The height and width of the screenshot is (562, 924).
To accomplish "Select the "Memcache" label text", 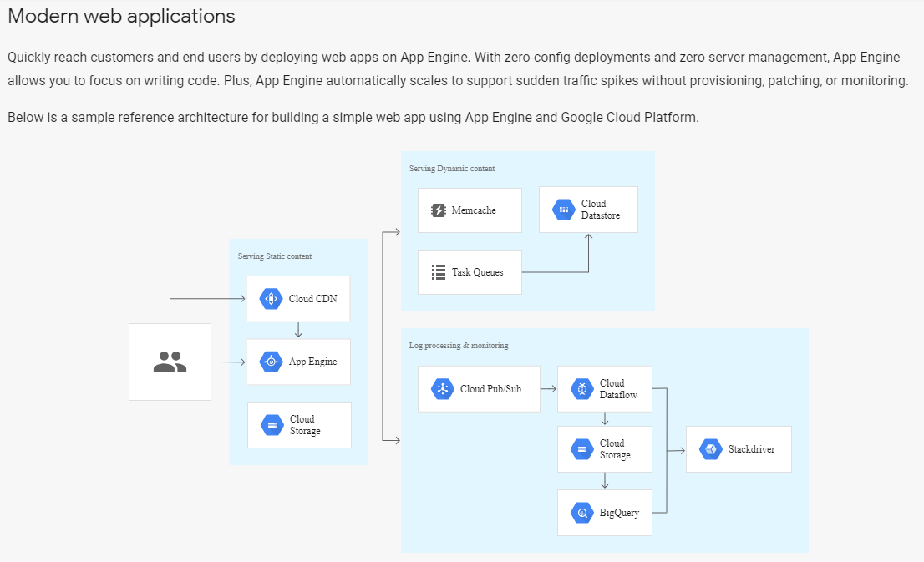I will [x=474, y=210].
